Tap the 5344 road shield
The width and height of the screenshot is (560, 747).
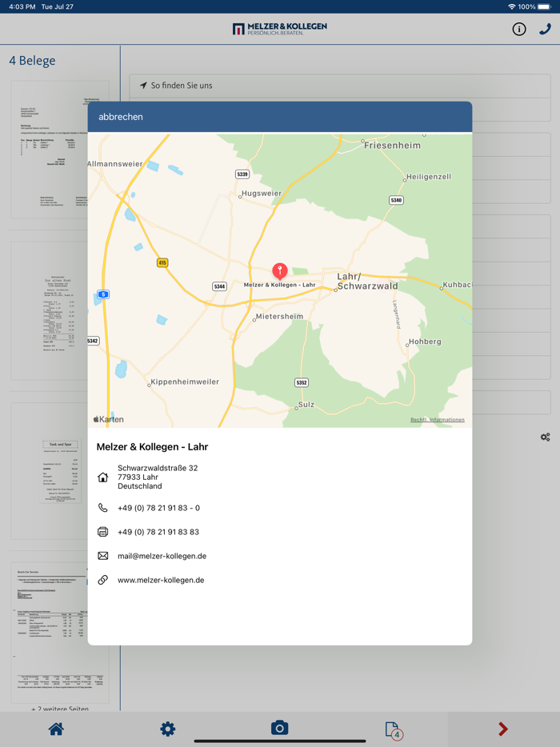pyautogui.click(x=219, y=286)
